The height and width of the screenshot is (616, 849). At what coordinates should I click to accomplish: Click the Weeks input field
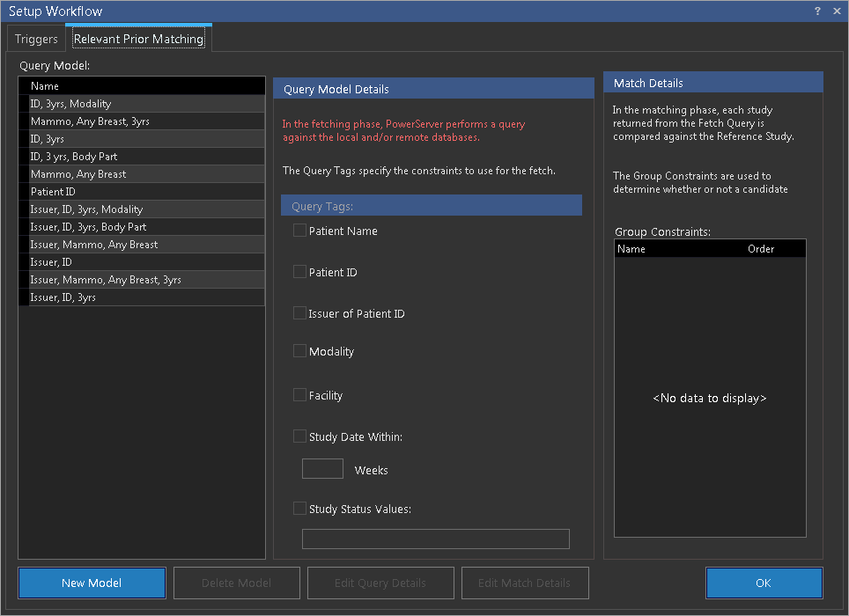pos(322,469)
